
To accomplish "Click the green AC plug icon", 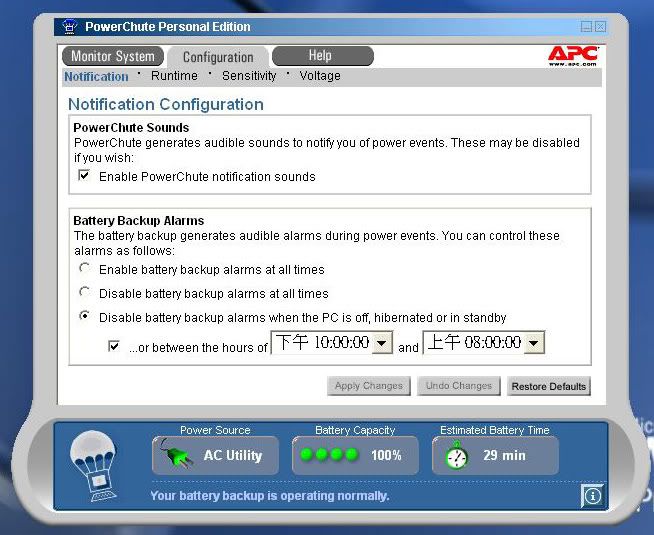I will click(176, 455).
